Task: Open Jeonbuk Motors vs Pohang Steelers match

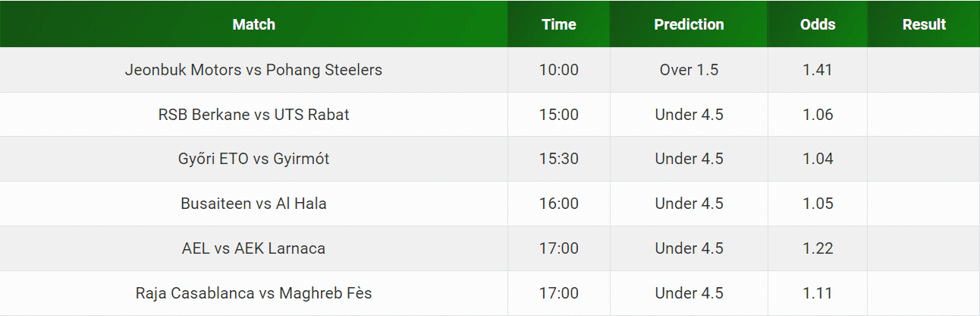Action: [253, 70]
